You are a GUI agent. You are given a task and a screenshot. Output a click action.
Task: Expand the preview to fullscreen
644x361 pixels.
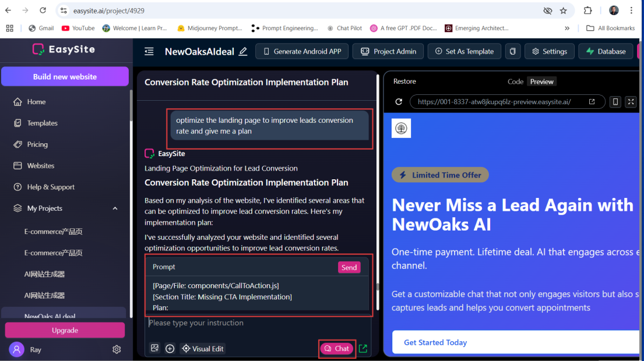631,102
